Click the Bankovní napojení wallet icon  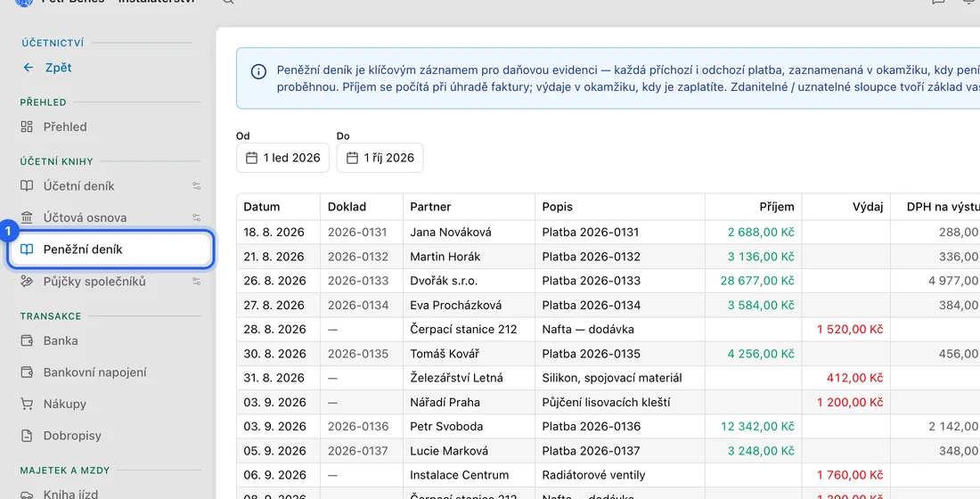point(27,372)
